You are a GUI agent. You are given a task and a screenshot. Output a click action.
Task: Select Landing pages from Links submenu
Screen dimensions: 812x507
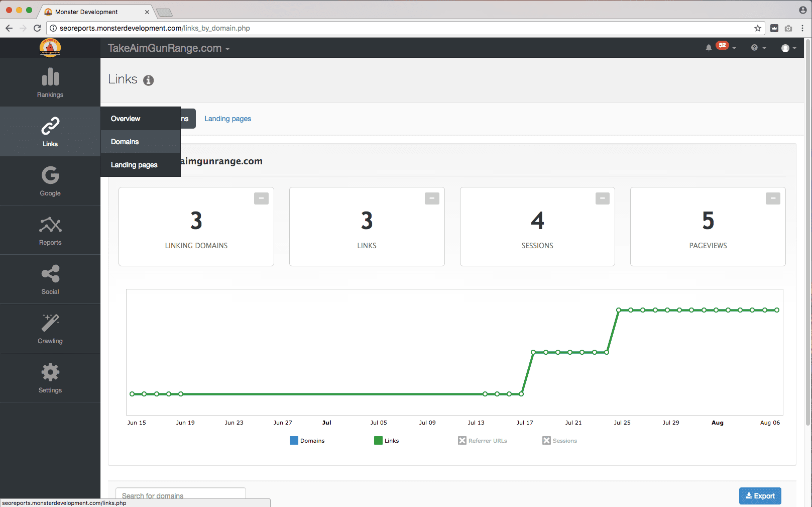pos(141,165)
